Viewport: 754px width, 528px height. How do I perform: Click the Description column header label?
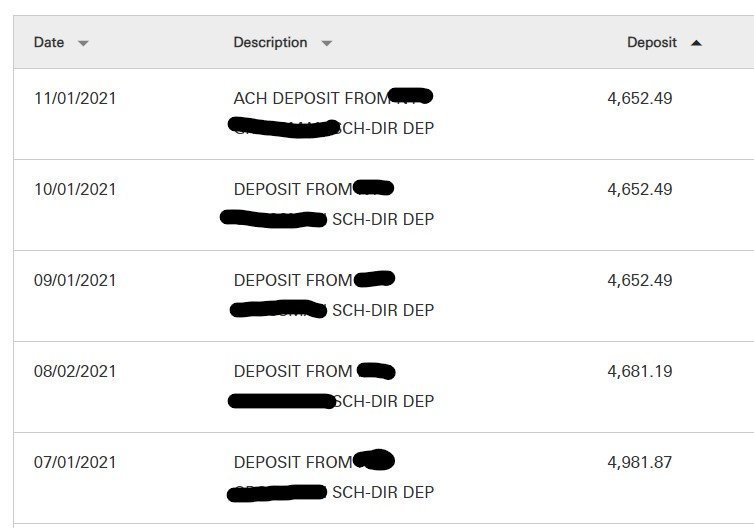pyautogui.click(x=270, y=43)
